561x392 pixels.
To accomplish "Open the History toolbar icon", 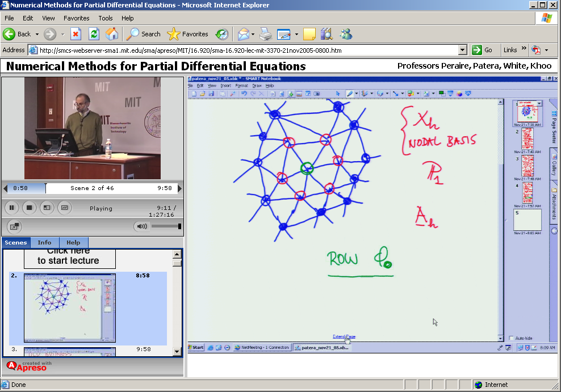I will point(221,34).
